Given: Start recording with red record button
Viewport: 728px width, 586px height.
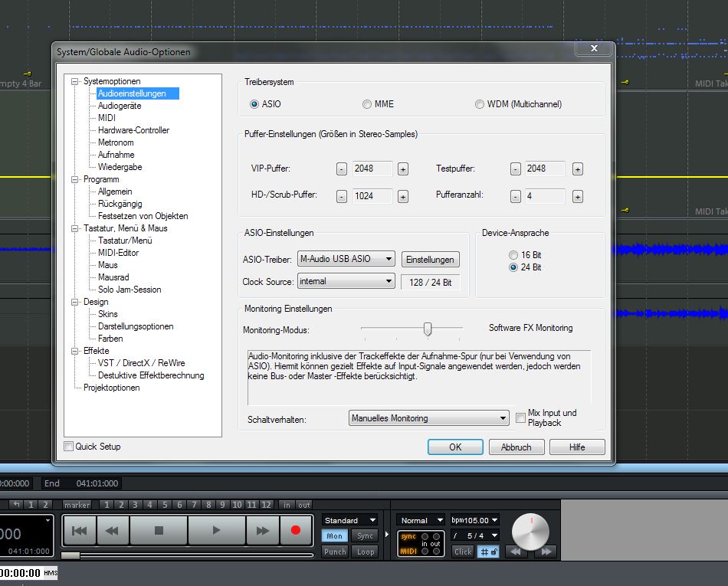Looking at the screenshot, I should 296,530.
